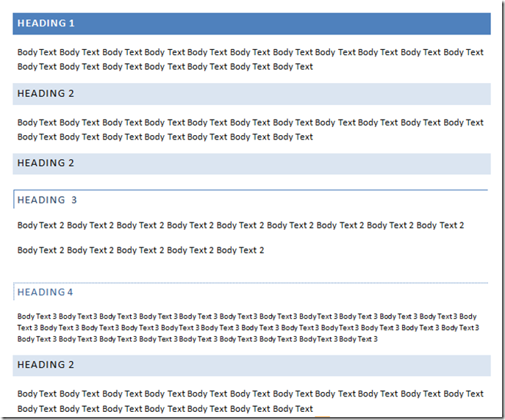Click the blue HEADING 1 banner text
This screenshot has height=420, width=505.
[46, 23]
